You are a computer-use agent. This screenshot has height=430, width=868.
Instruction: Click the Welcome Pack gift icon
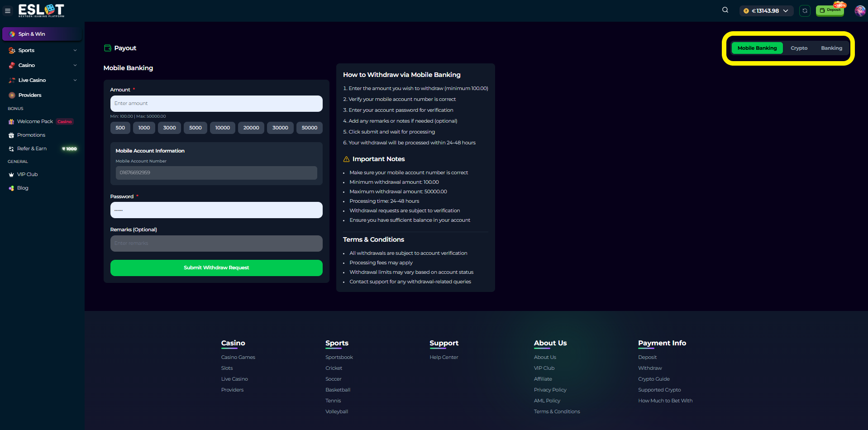click(11, 121)
